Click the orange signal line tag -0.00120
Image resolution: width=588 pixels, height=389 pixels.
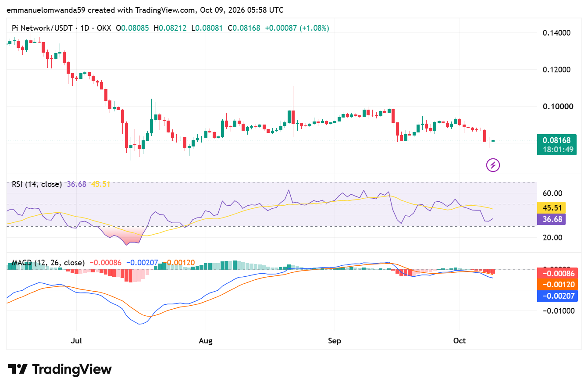coord(558,285)
